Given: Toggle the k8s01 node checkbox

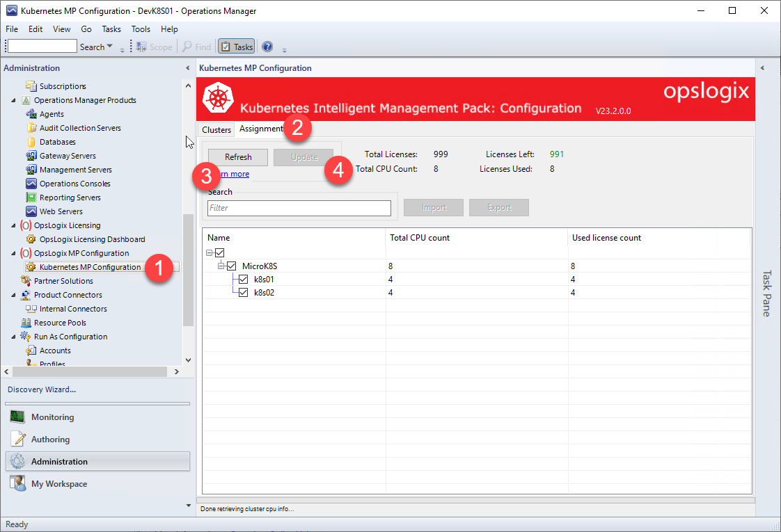Looking at the screenshot, I should [x=243, y=279].
